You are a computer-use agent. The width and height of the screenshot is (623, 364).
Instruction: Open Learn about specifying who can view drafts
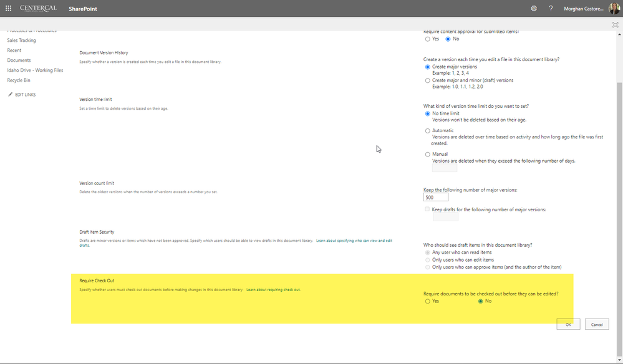[x=235, y=243]
